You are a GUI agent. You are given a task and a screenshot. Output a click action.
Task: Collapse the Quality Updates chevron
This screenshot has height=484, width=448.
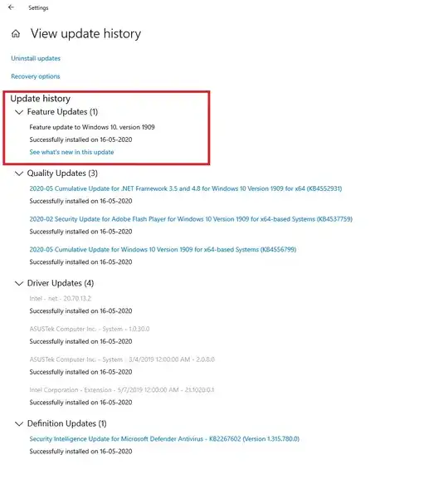click(x=19, y=174)
